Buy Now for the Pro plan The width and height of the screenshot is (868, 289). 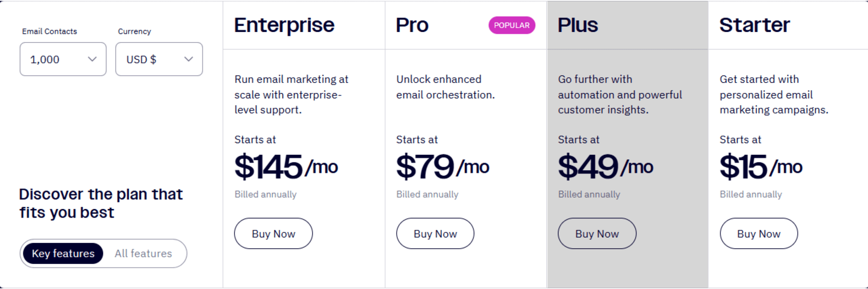coord(435,233)
